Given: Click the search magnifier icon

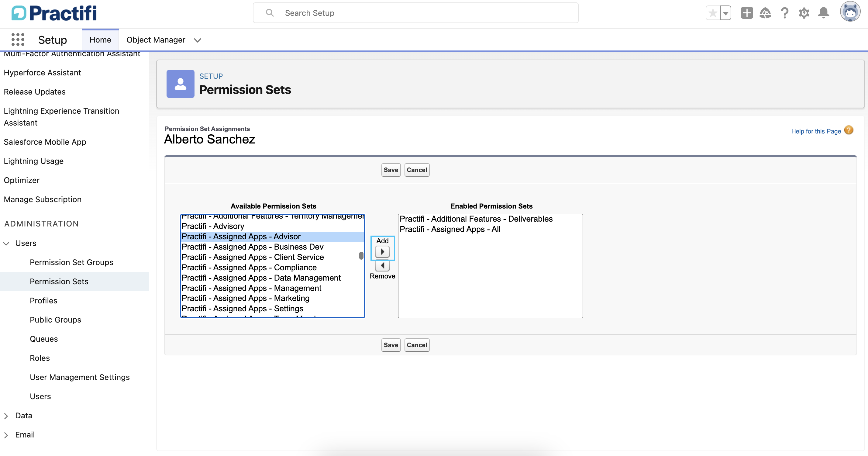Looking at the screenshot, I should click(x=270, y=13).
